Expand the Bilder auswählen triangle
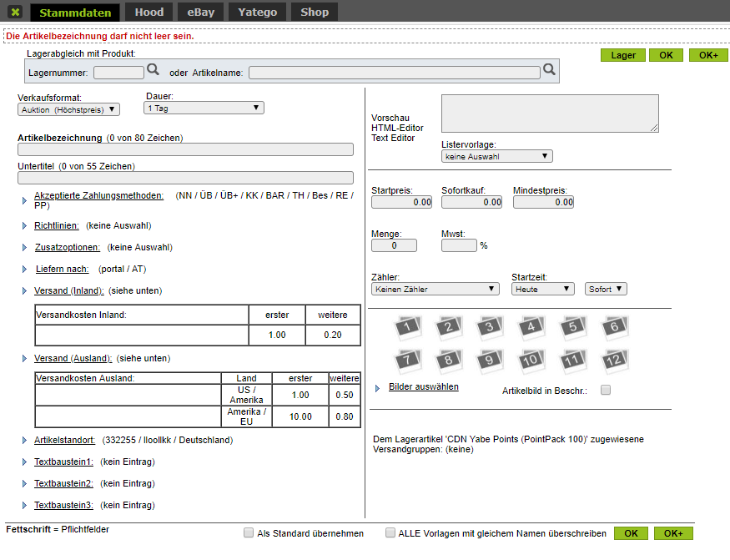730x560 pixels. 378,388
